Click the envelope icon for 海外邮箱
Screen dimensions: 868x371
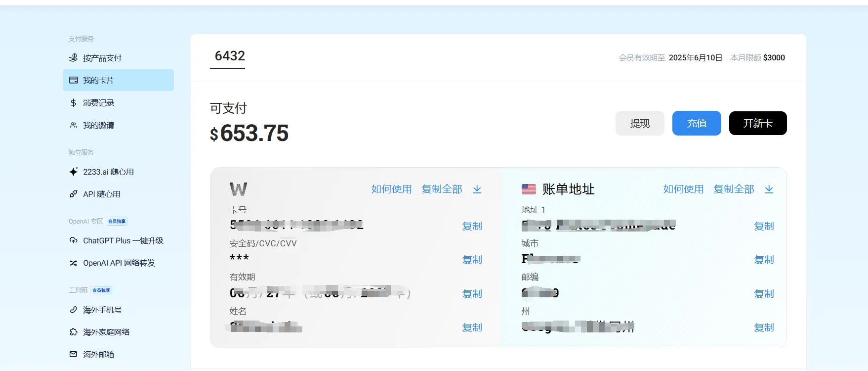(73, 354)
